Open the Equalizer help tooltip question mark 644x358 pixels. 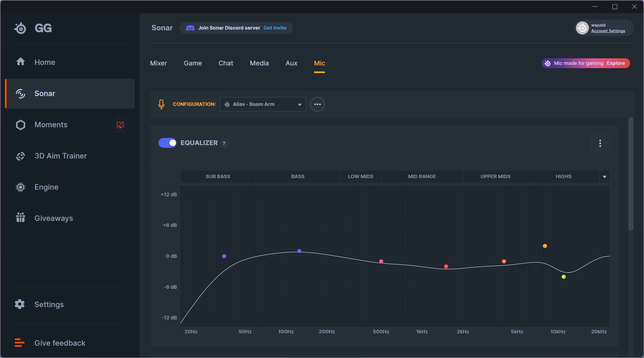tap(224, 143)
